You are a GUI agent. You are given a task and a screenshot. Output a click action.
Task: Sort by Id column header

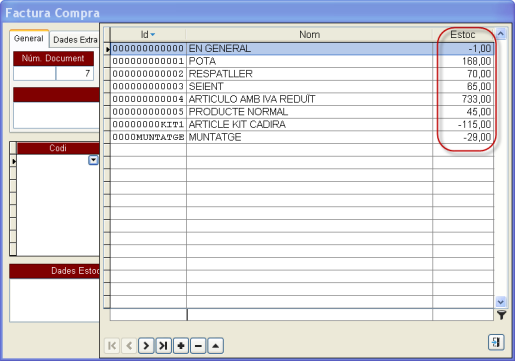tap(148, 34)
